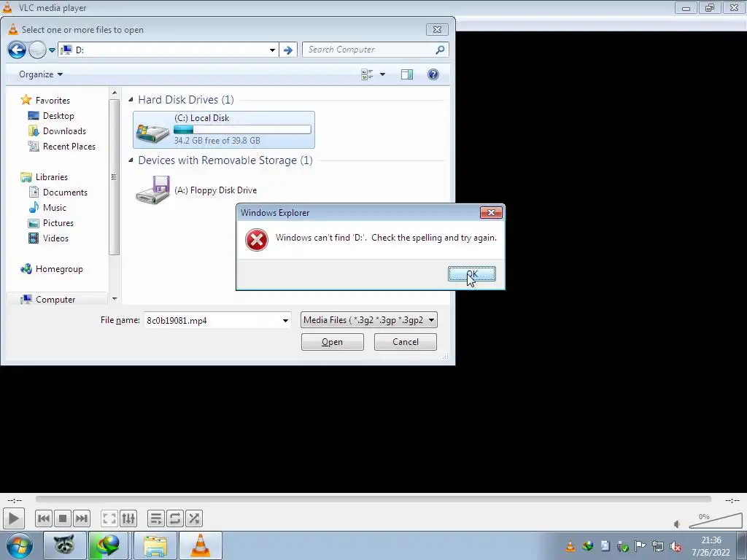Click the Internet Download Manager taskbar icon
Screen dimensions: 747x560
108,545
